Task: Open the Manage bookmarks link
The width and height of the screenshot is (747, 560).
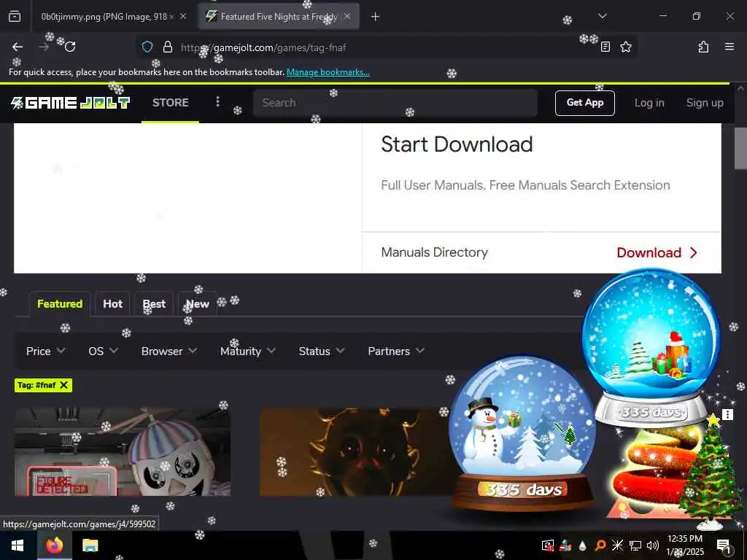Action: pyautogui.click(x=328, y=72)
